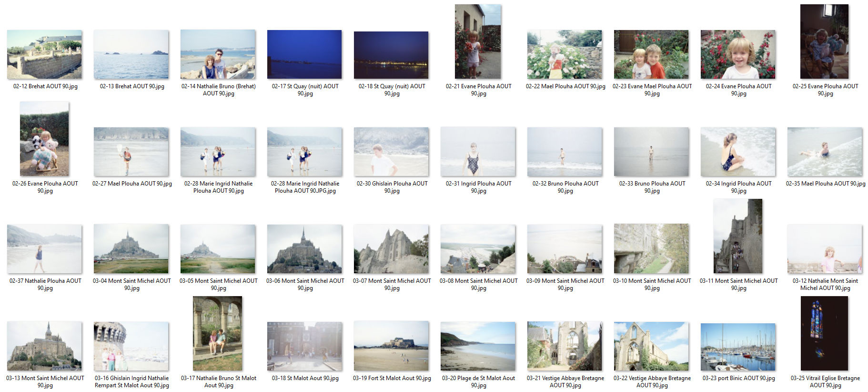Open the 03-04 Mont Saint Michel image
The width and height of the screenshot is (868, 392).
click(131, 248)
